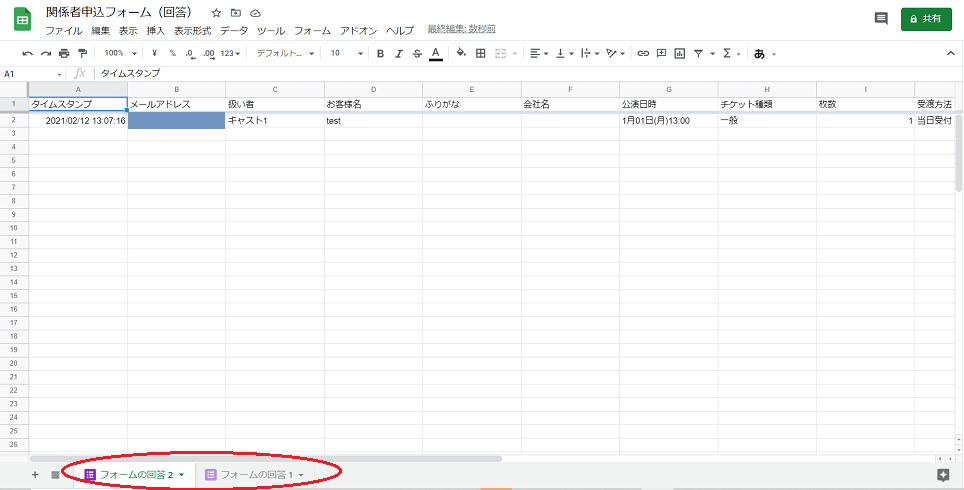Open フォームの回答 2 tab dropdown arrow
The height and width of the screenshot is (490, 964).
pyautogui.click(x=181, y=475)
